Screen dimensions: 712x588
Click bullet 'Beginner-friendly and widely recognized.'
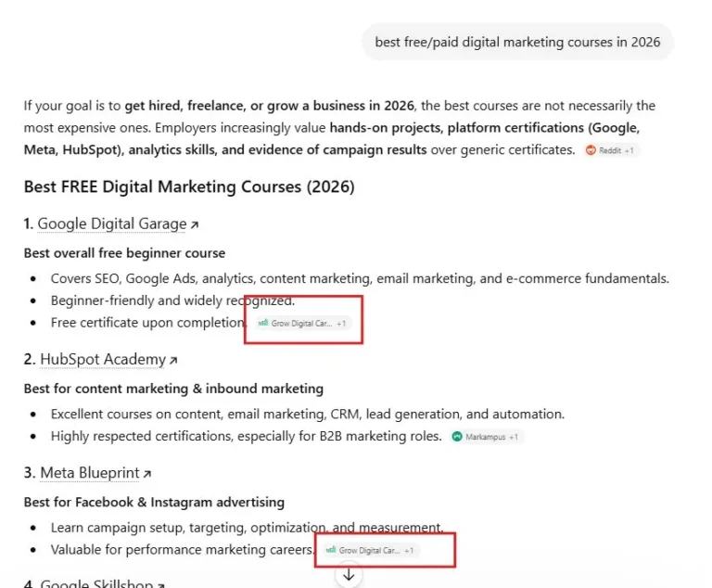tap(172, 300)
